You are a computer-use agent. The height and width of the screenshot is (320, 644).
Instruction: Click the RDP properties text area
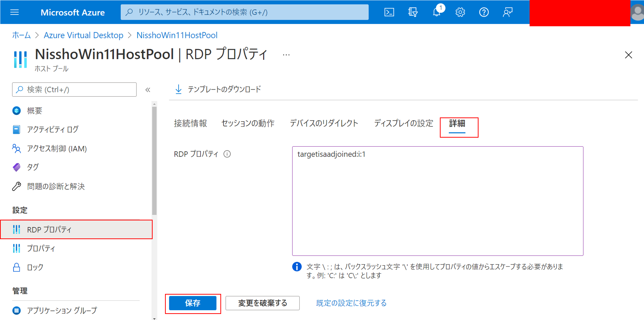click(438, 201)
